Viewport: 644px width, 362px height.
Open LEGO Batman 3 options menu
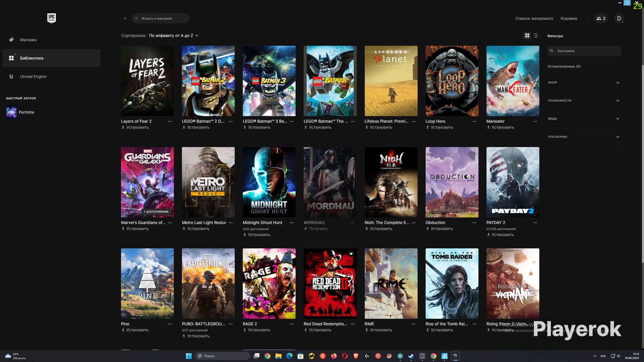click(x=292, y=121)
